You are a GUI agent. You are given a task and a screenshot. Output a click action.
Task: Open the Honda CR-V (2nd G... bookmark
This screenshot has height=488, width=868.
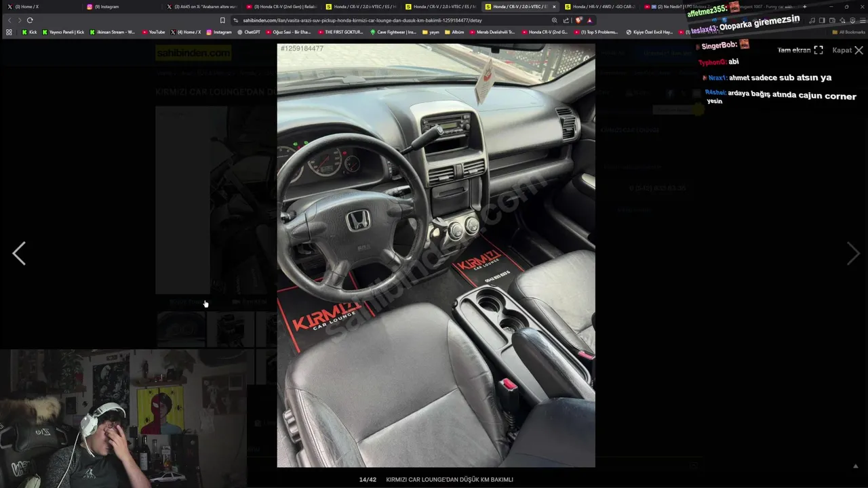[x=544, y=32]
